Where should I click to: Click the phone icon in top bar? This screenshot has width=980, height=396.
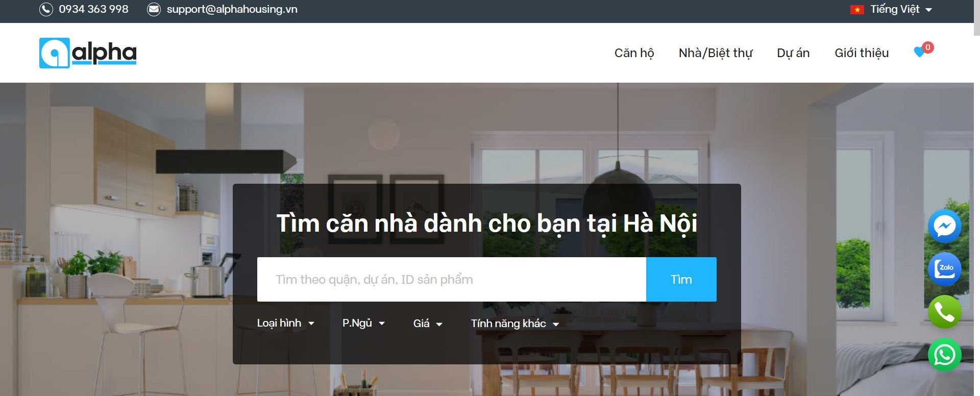pos(46,9)
